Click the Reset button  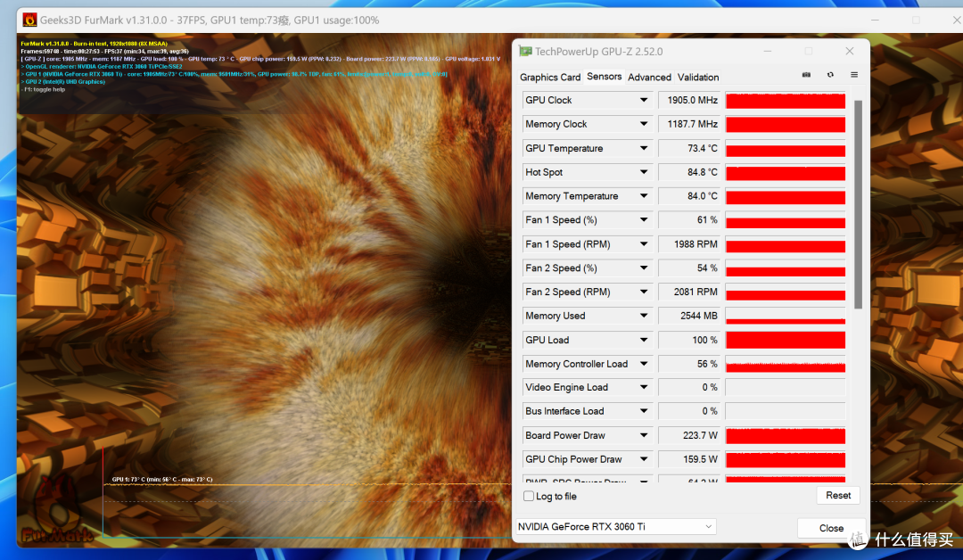click(x=837, y=495)
